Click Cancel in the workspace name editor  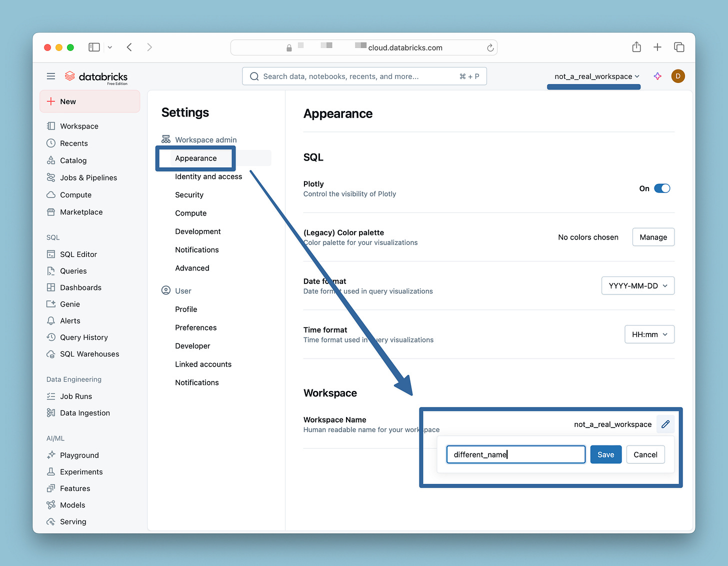pos(645,454)
